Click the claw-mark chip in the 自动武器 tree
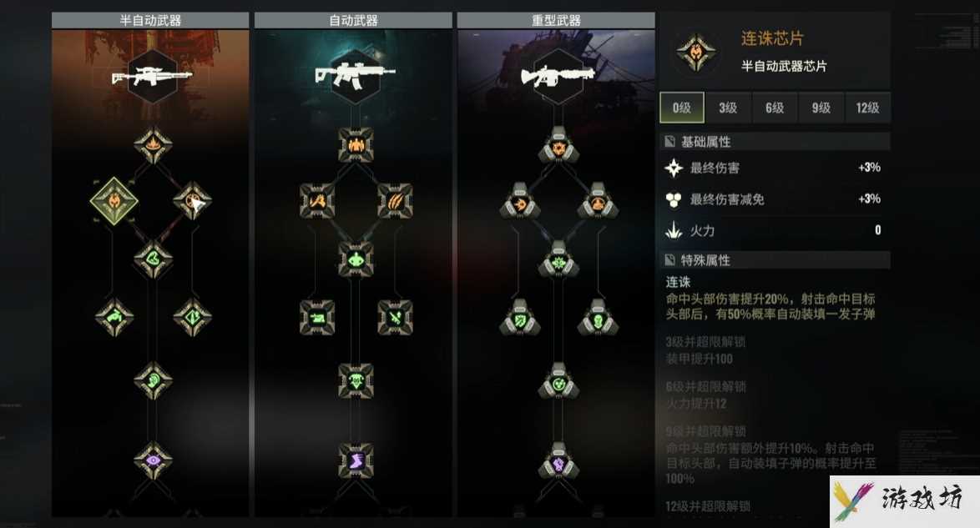The width and height of the screenshot is (980, 528). click(395, 200)
